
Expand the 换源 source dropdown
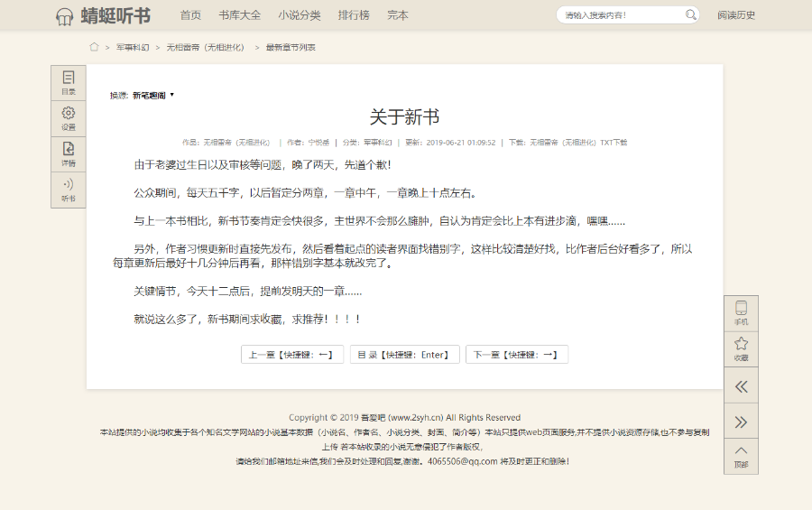152,95
